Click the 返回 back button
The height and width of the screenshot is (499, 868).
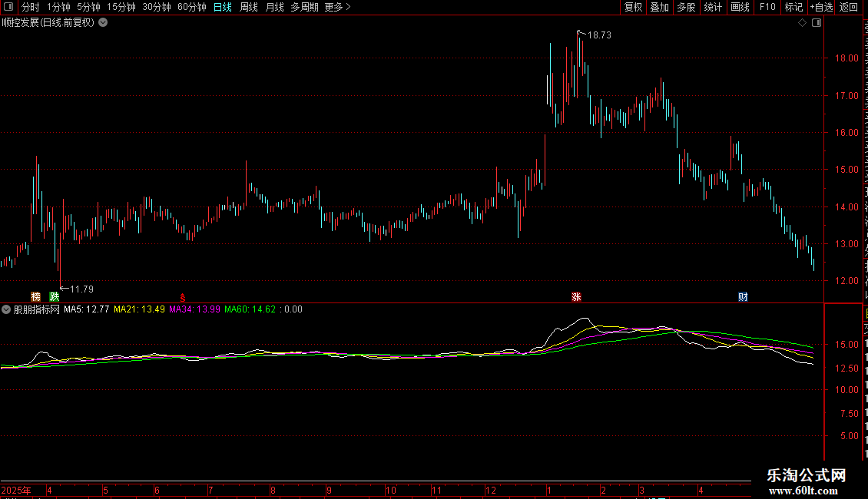pos(849,7)
